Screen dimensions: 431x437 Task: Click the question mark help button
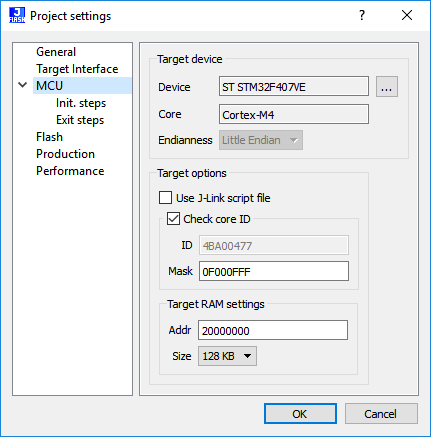[362, 15]
